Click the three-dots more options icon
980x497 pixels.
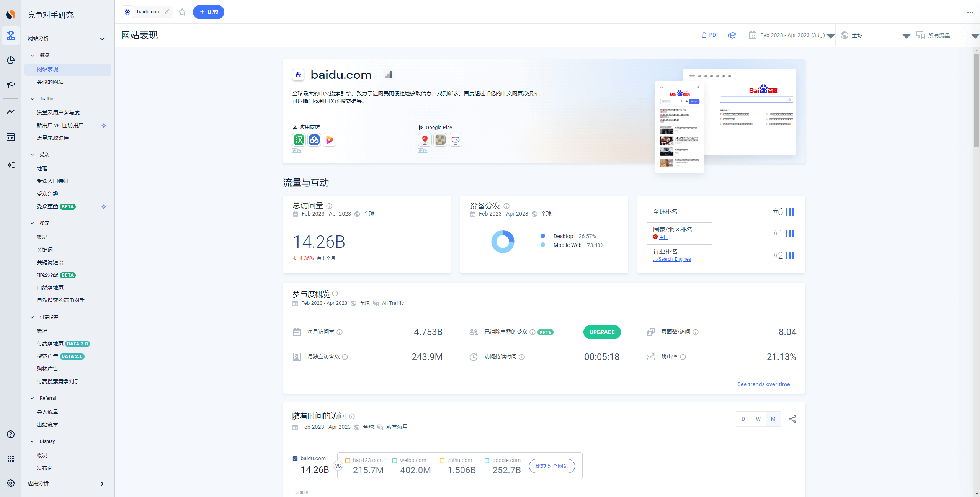tap(970, 12)
